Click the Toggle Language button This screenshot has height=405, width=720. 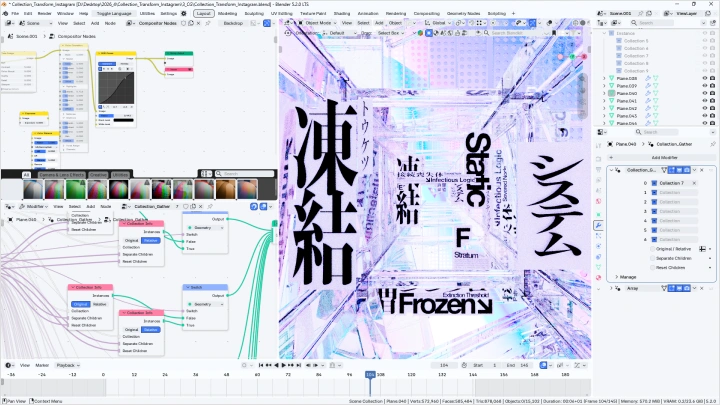coord(114,14)
